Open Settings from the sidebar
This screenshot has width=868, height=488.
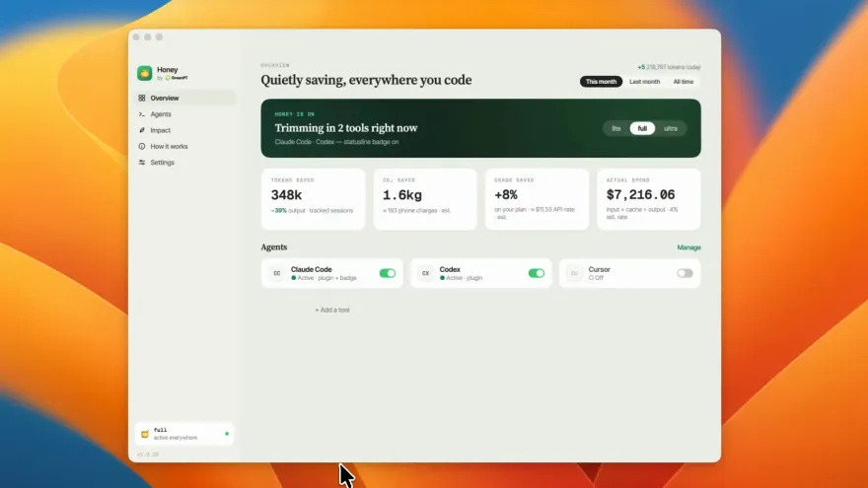click(184, 162)
